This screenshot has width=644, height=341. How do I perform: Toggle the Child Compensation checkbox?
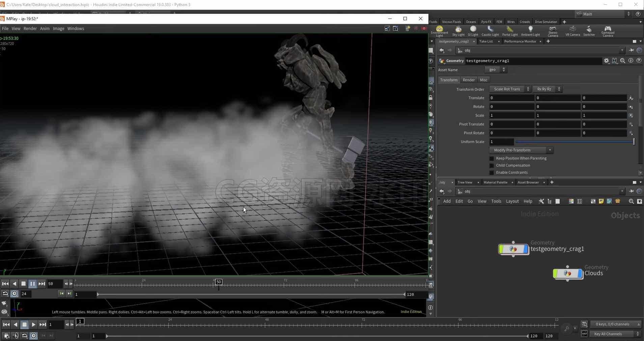[x=492, y=165]
